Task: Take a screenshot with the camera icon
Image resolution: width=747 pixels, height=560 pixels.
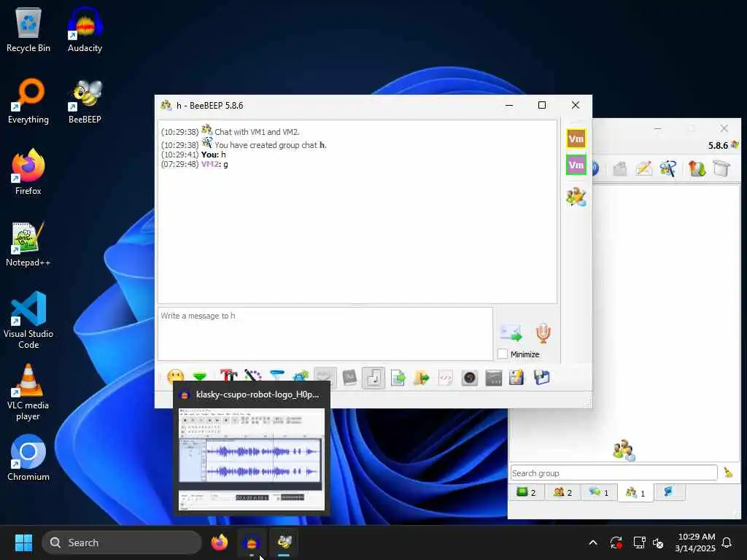Action: point(470,378)
